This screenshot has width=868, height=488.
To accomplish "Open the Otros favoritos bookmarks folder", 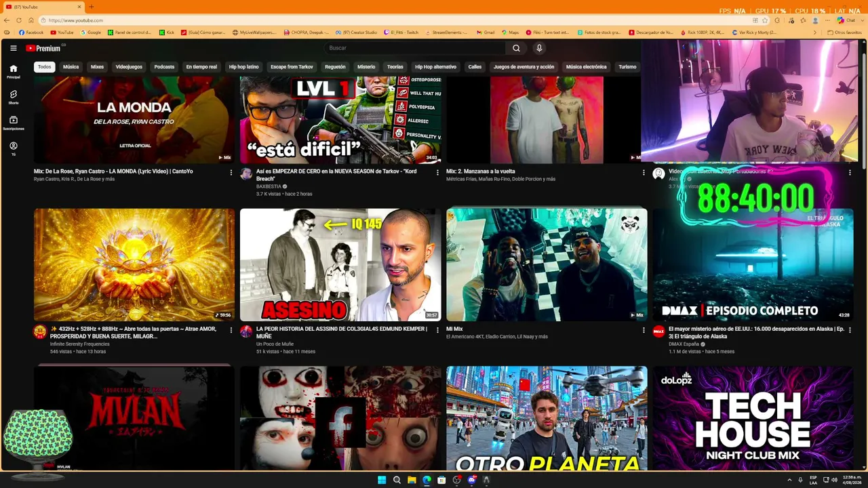I will pos(844,33).
